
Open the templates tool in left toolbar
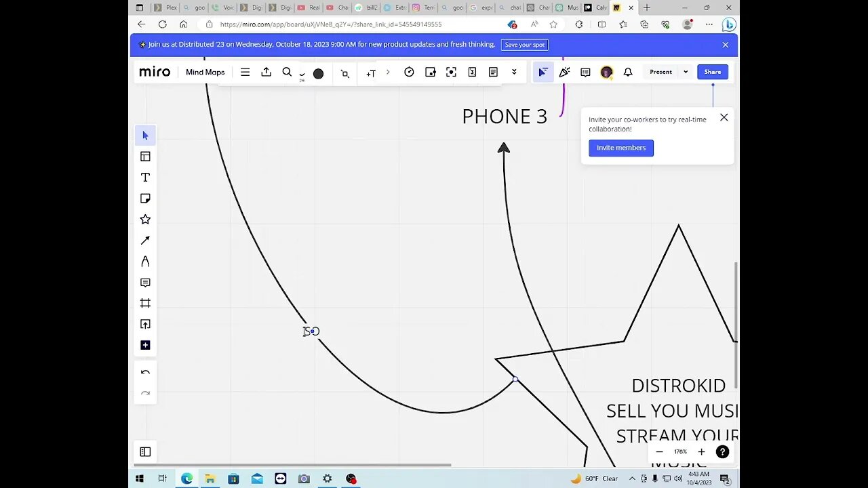(145, 157)
